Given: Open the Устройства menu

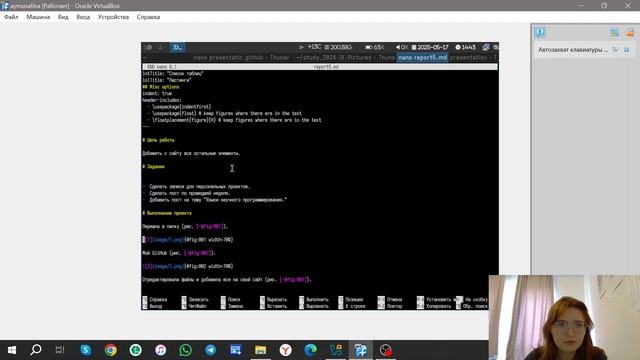Looking at the screenshot, I should tap(113, 17).
